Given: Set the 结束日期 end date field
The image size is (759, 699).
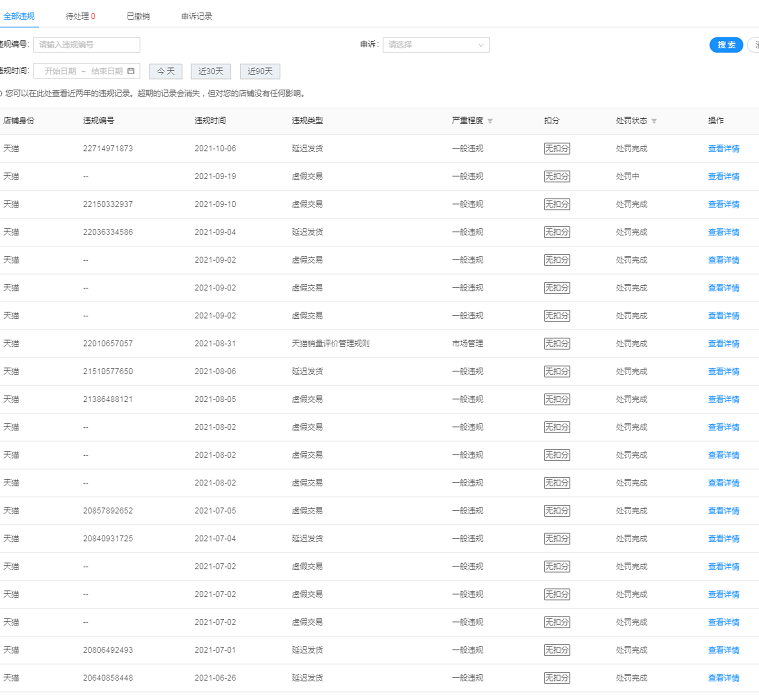Looking at the screenshot, I should tap(107, 71).
